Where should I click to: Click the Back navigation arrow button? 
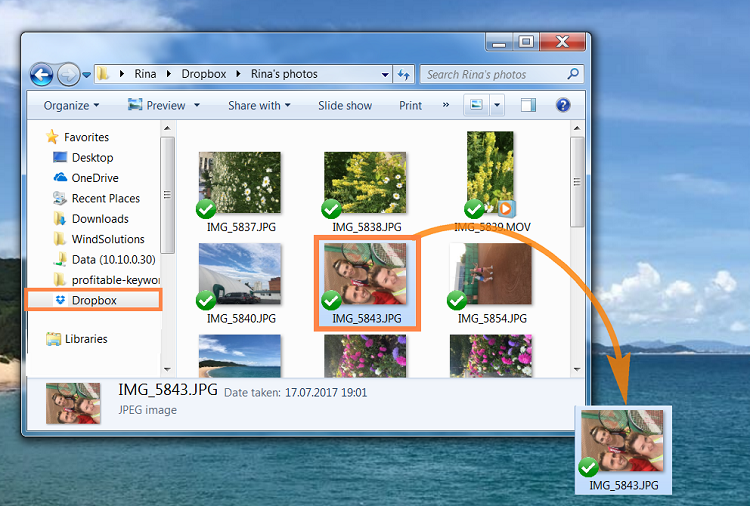click(42, 74)
